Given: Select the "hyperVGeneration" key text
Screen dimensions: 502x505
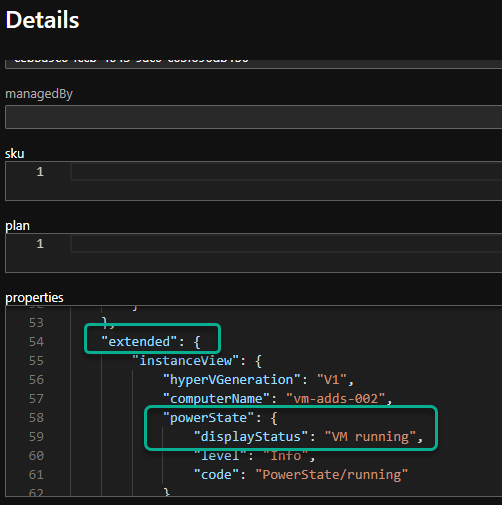Looking at the screenshot, I should 231,380.
